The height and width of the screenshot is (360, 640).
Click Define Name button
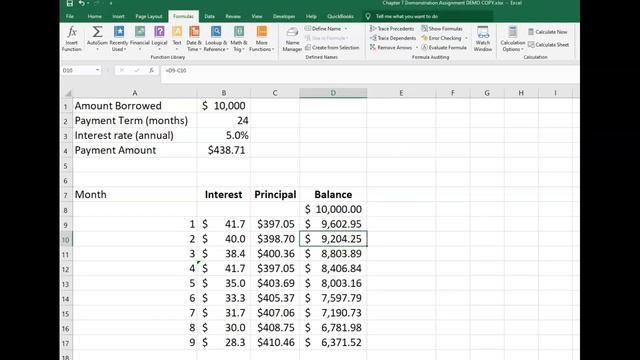[x=323, y=29]
